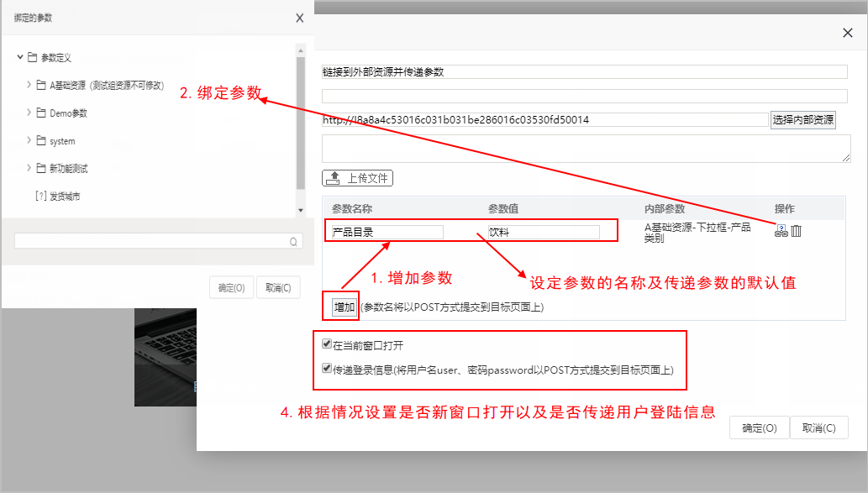Click the tree scrollbar up arrow
Screen dimensions: 868x493
pos(301,50)
